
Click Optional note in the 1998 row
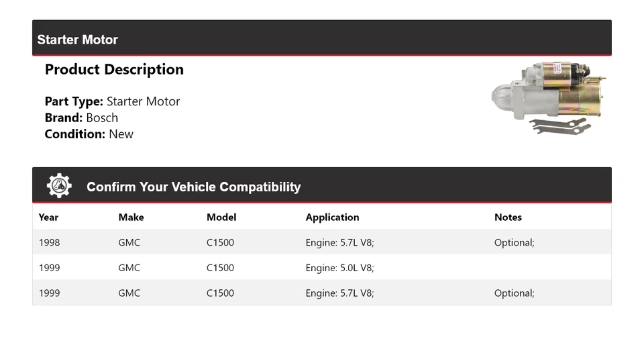[x=514, y=242]
